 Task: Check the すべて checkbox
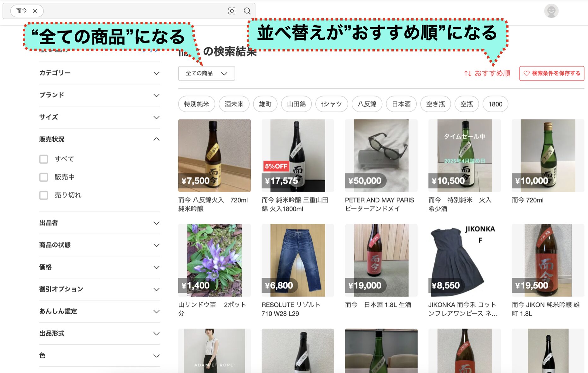tap(44, 159)
